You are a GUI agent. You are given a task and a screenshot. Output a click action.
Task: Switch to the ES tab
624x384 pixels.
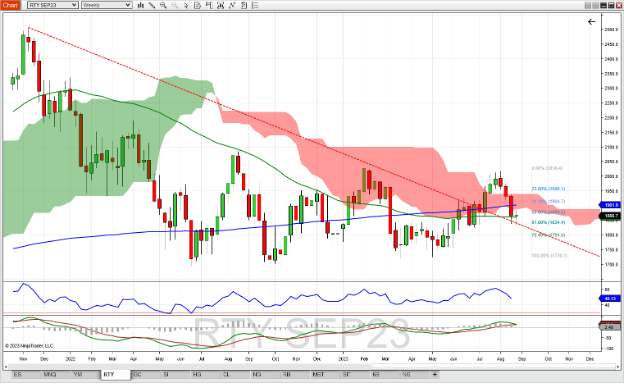pos(25,374)
